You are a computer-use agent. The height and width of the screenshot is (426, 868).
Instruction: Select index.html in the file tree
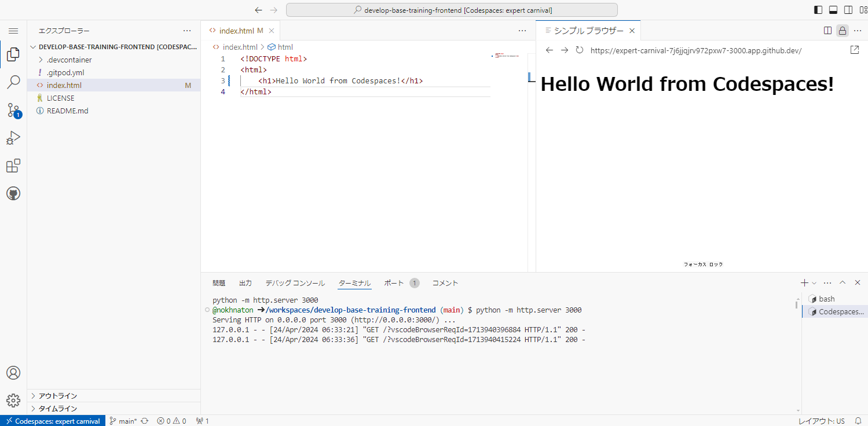[113, 85]
